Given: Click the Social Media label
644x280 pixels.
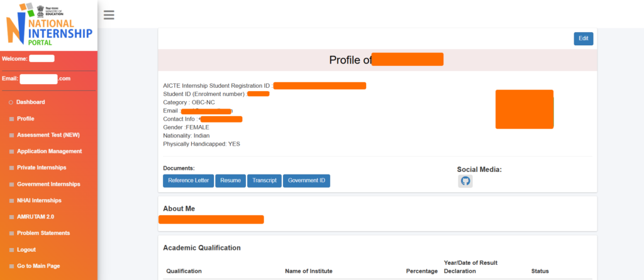Looking at the screenshot, I should 479,170.
